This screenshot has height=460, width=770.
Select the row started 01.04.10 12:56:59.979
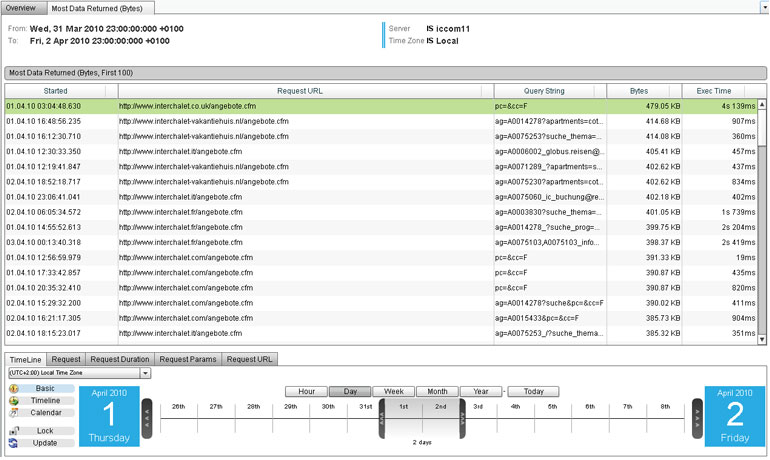pyautogui.click(x=381, y=258)
